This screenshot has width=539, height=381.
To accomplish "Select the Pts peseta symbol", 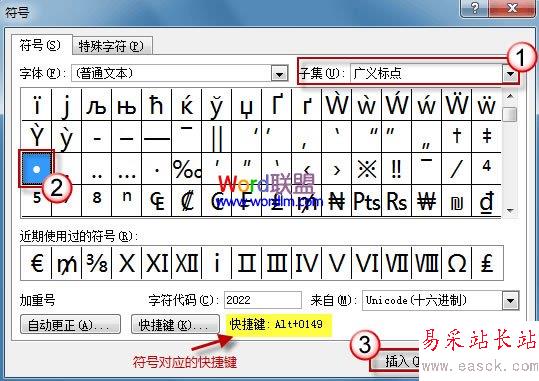I will coord(366,201).
